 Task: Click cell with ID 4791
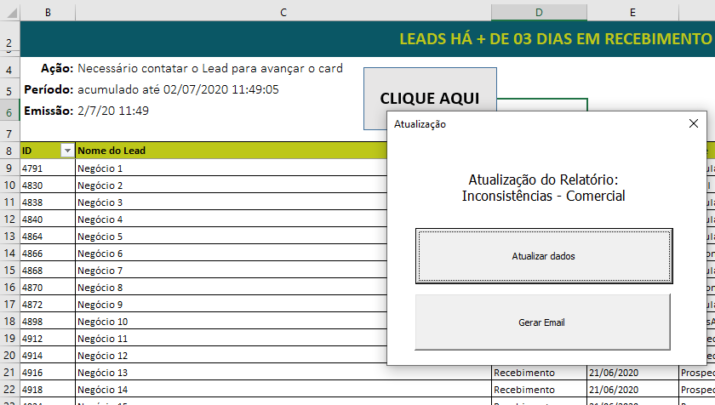pos(47,169)
